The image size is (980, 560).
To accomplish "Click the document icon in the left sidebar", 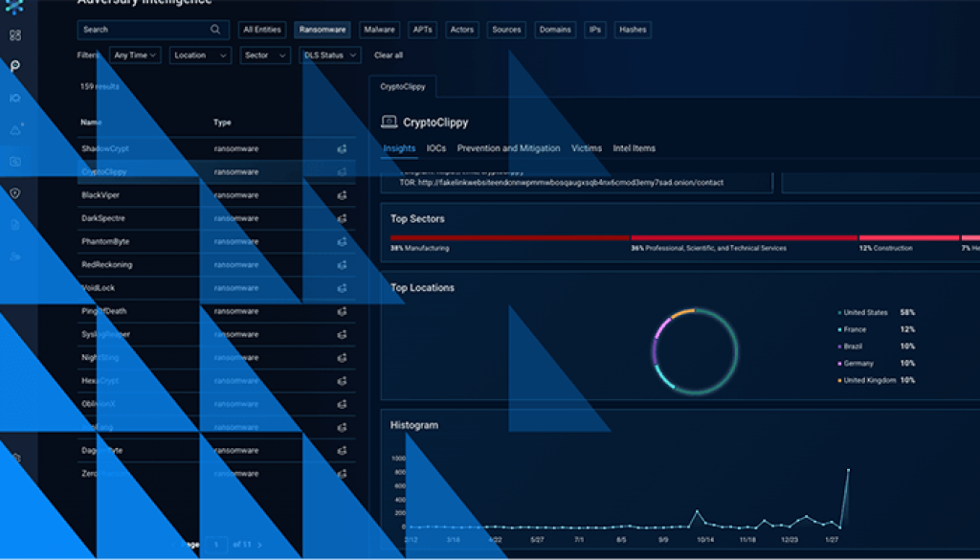I will (x=15, y=224).
